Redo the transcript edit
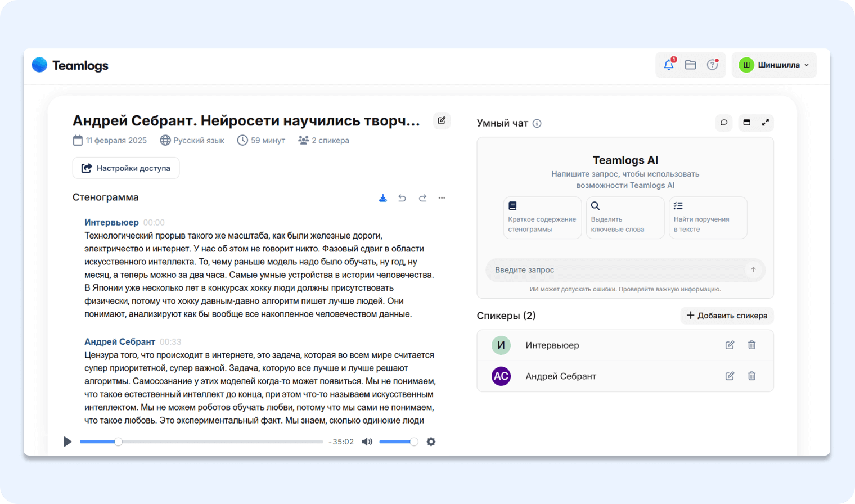This screenshot has height=504, width=855. [x=422, y=198]
